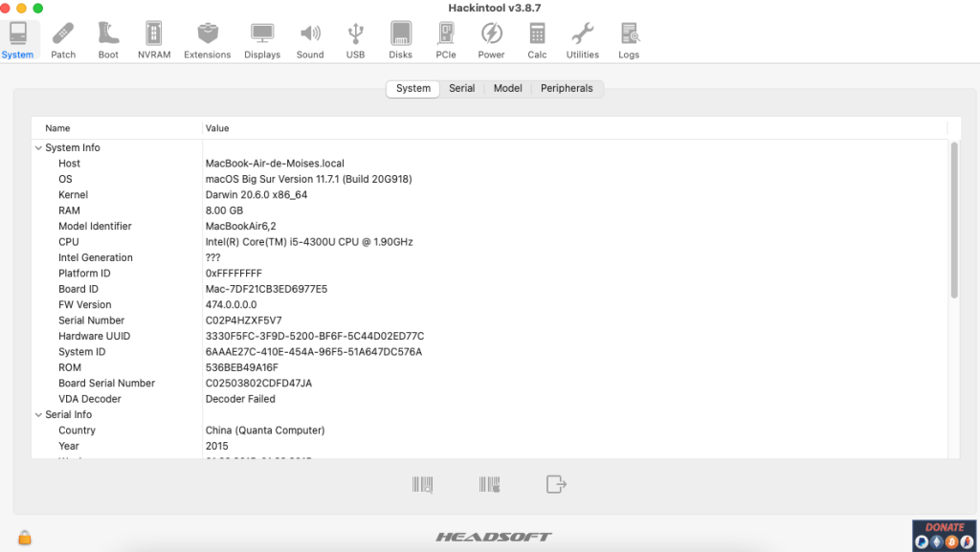Open the Displays toolbar section
The height and width of the screenshot is (552, 980).
tap(262, 40)
